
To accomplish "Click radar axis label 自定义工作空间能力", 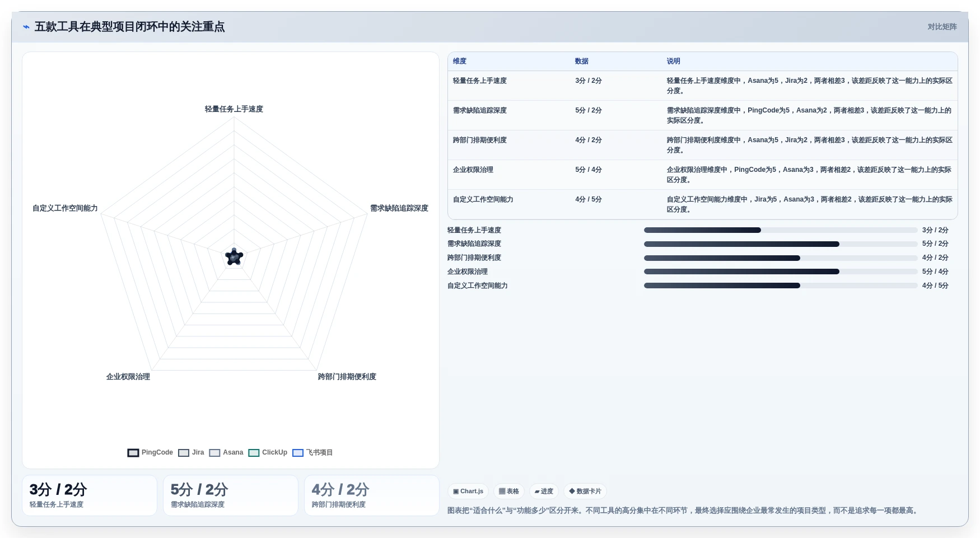I will 65,208.
